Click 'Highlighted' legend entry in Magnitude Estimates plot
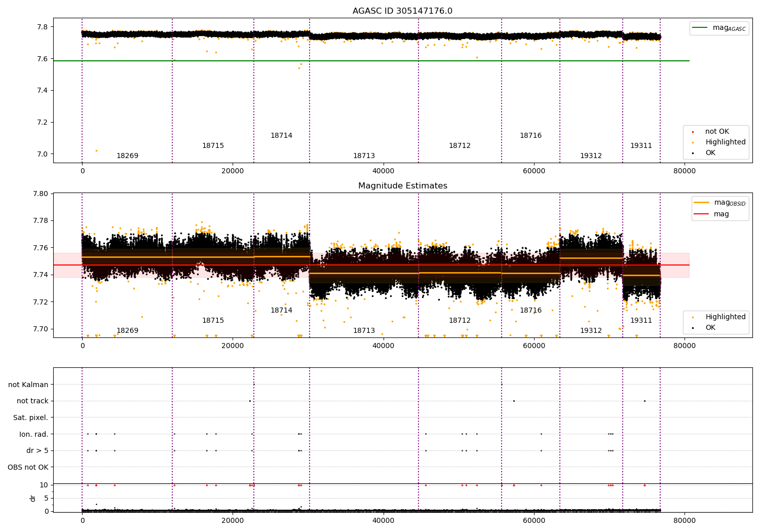This screenshot has height=532, width=760. (x=719, y=317)
